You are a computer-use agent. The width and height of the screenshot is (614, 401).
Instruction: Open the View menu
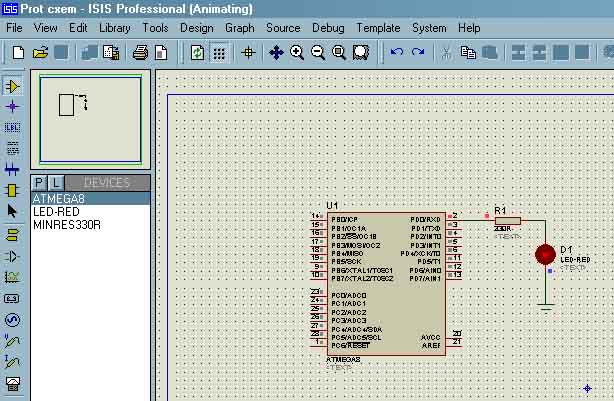45,28
